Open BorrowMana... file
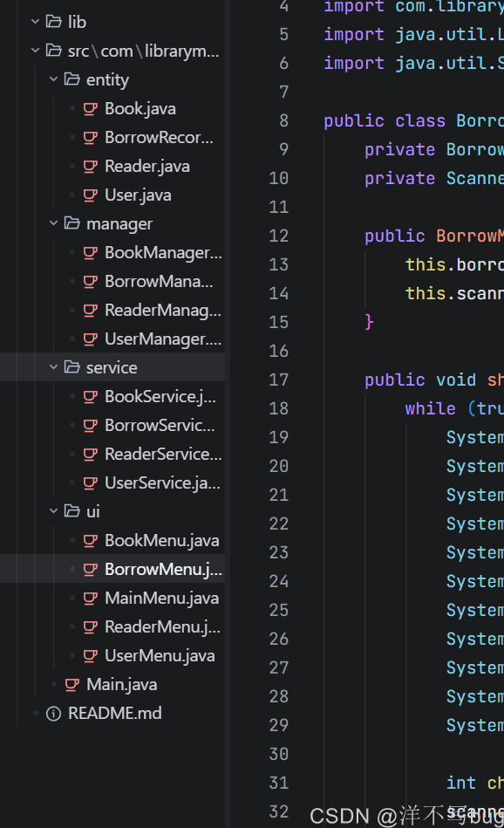Viewport: 504px width, 828px height. (159, 282)
